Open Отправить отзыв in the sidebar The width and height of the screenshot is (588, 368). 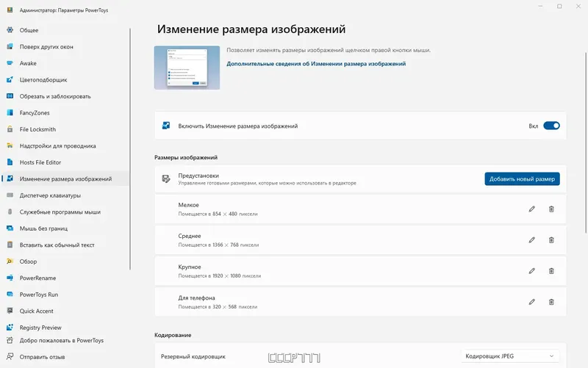tap(43, 357)
